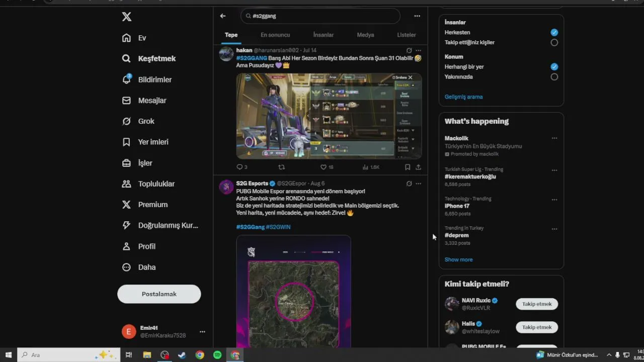Open #keremaktuerkoğlu trending topic
The image size is (644, 362).
coord(501,177)
